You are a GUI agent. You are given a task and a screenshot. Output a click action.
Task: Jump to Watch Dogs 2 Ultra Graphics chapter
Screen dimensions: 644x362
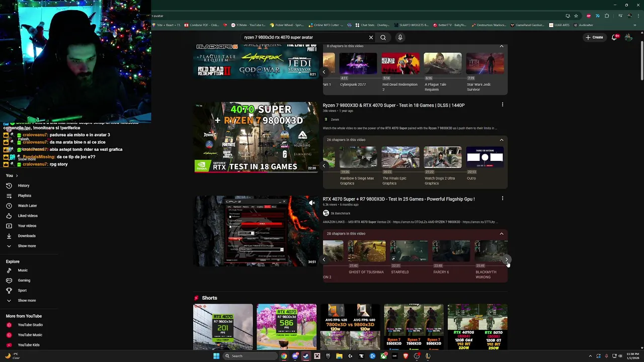pyautogui.click(x=442, y=166)
